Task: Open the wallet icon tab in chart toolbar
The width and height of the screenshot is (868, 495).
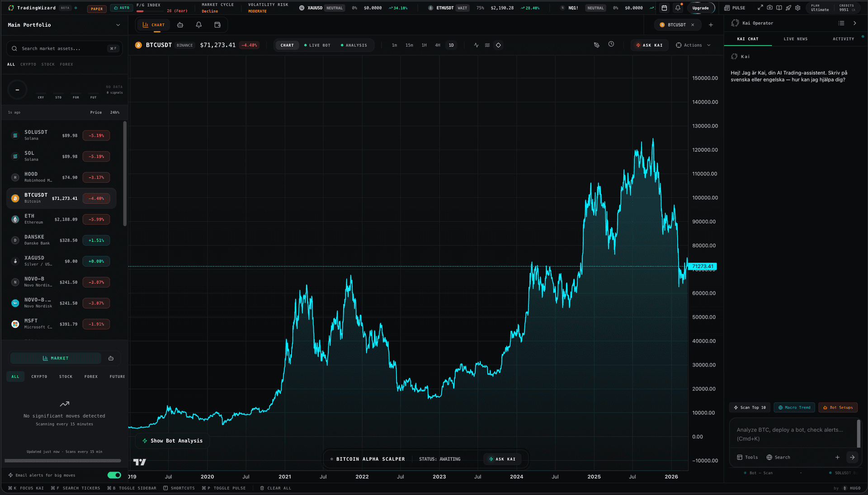Action: pyautogui.click(x=217, y=25)
